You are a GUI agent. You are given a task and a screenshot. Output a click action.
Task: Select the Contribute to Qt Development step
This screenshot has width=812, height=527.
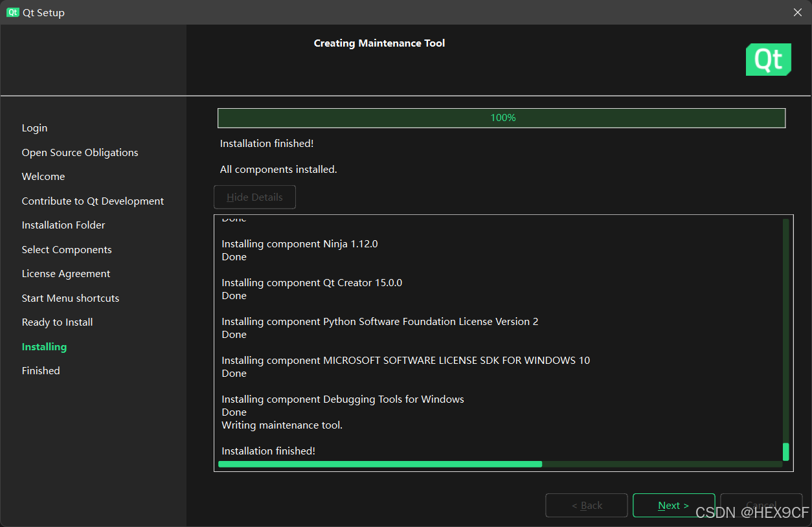point(93,201)
